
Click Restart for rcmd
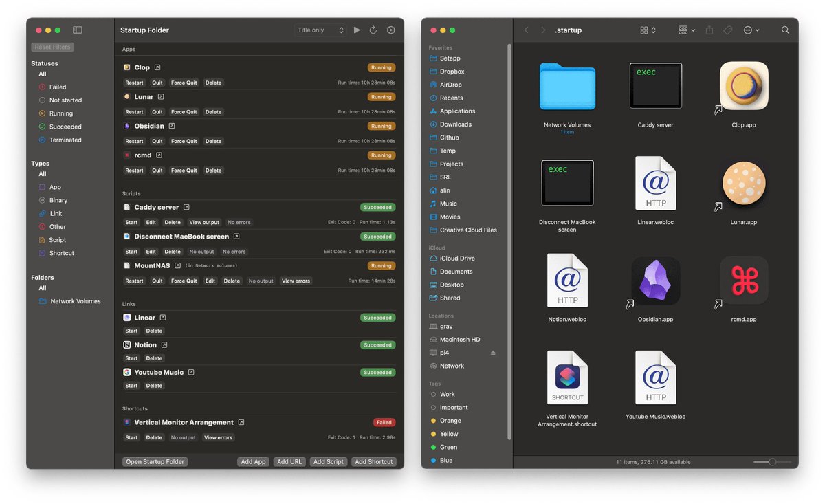tap(135, 171)
